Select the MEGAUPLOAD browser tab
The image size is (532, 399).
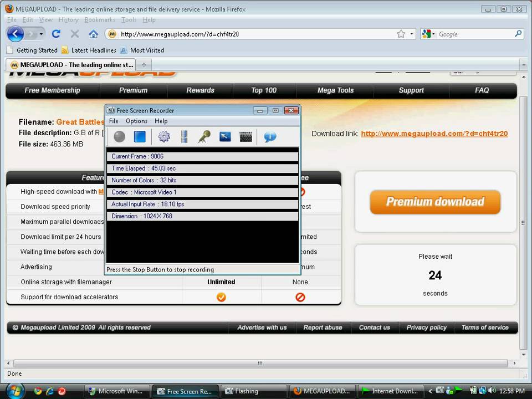71,64
